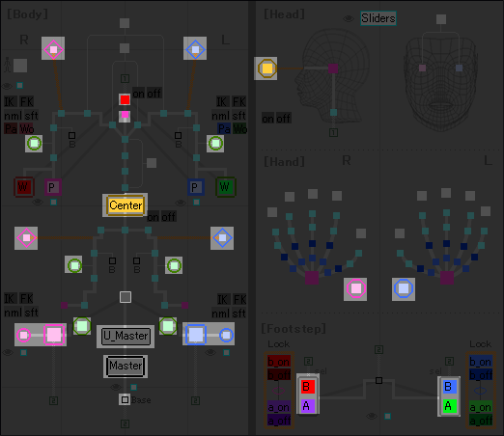Select the R eye control on front face
The image size is (504, 436).
[x=422, y=68]
